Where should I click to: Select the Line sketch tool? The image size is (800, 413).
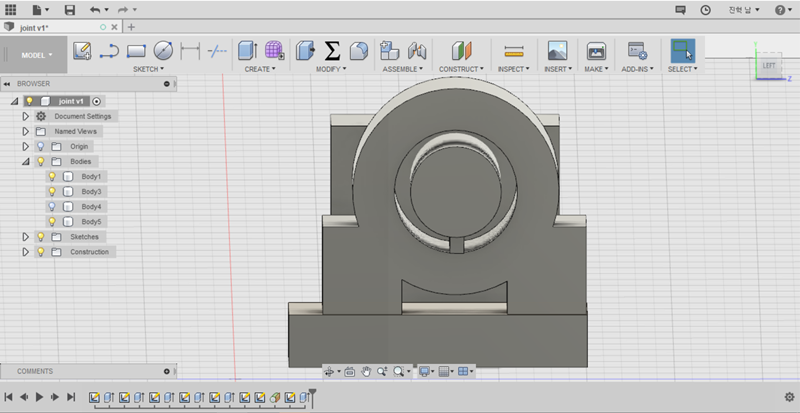110,50
